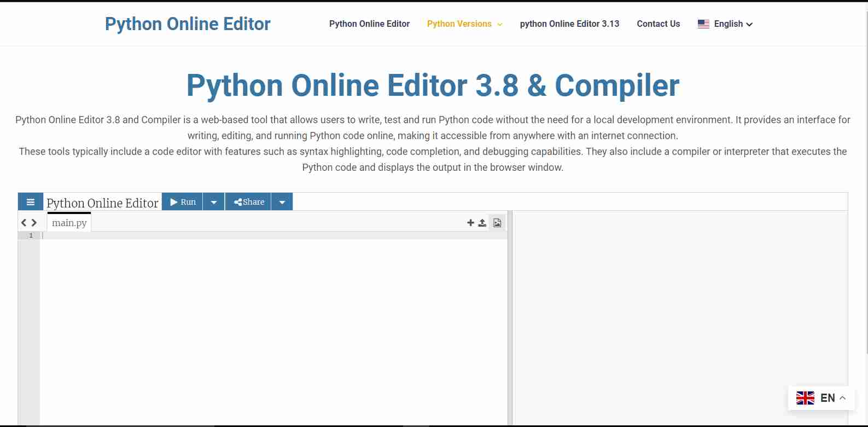868x427 pixels.
Task: Go to the Contact Us page
Action: pyautogui.click(x=659, y=24)
